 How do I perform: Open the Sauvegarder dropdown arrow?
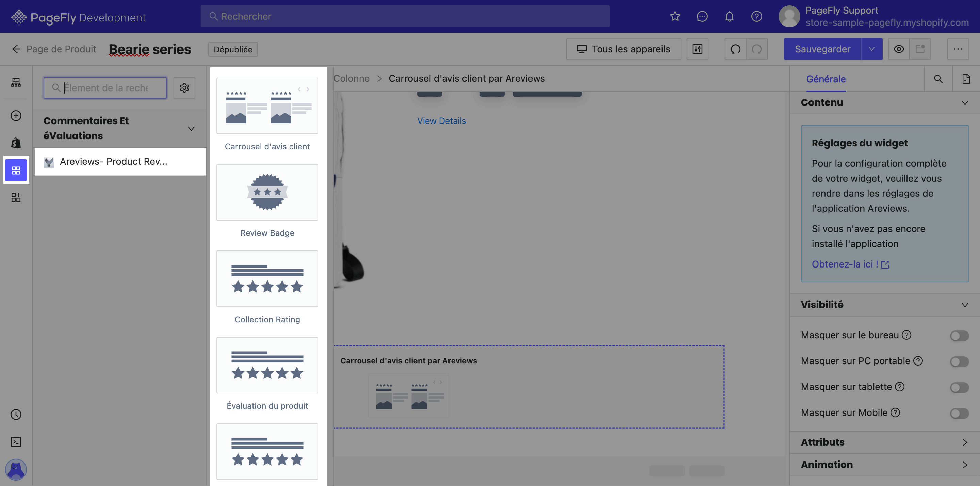pos(871,49)
